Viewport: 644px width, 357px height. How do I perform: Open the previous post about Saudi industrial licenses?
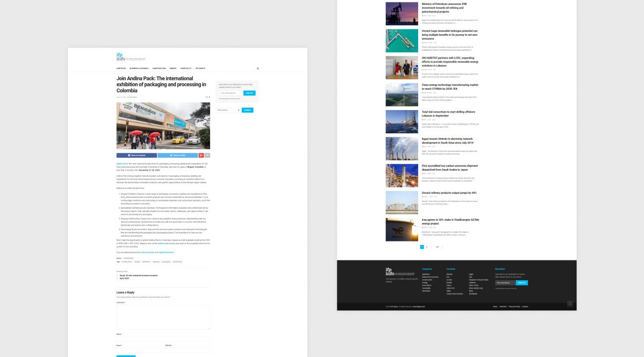pos(139,277)
